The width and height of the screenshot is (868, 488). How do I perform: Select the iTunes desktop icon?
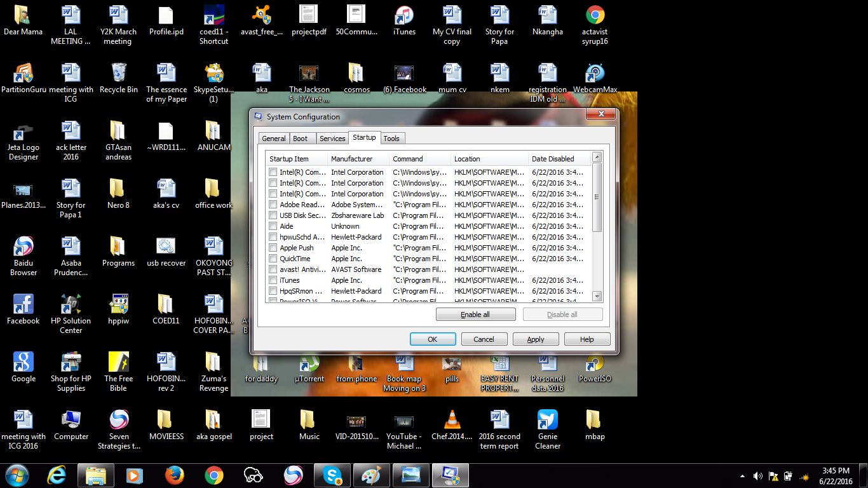(x=404, y=21)
